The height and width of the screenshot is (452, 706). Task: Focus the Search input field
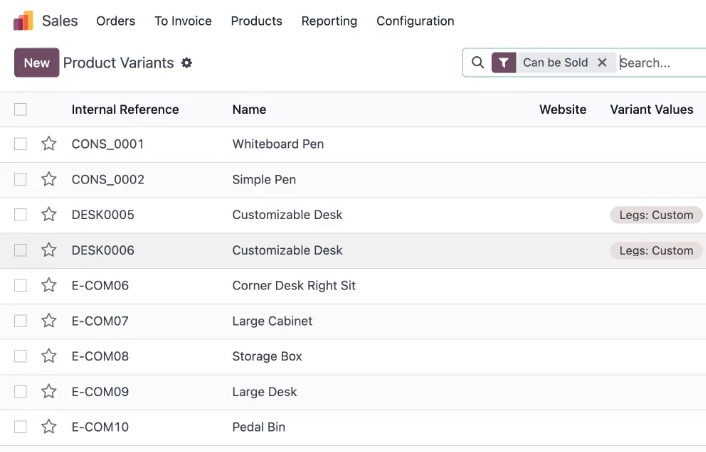coord(662,63)
